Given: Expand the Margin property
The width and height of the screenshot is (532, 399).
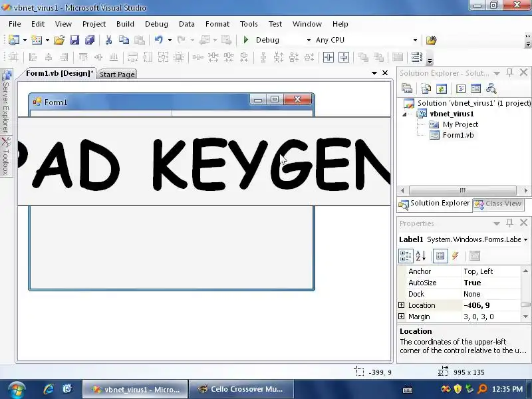Looking at the screenshot, I should [402, 317].
